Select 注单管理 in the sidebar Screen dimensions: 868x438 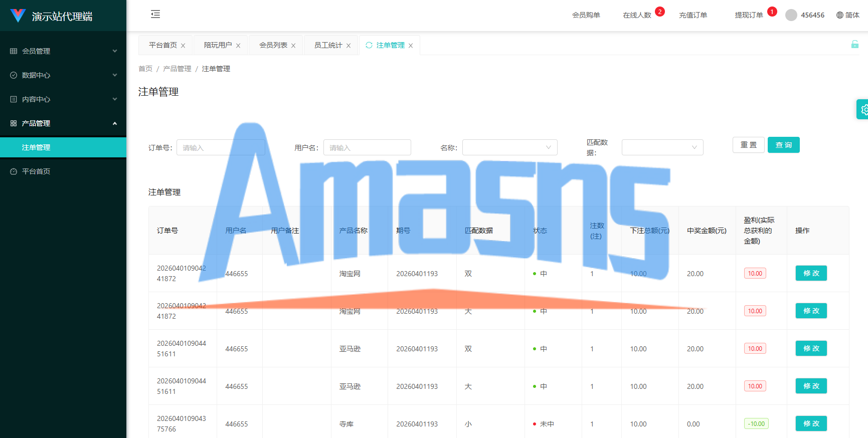tap(63, 147)
